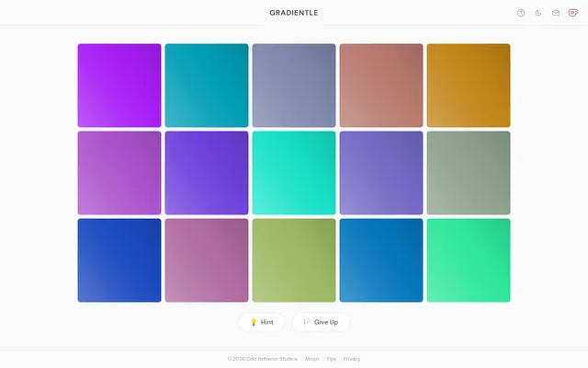Select the golden orange tile
The image size is (588, 368).
point(469,86)
